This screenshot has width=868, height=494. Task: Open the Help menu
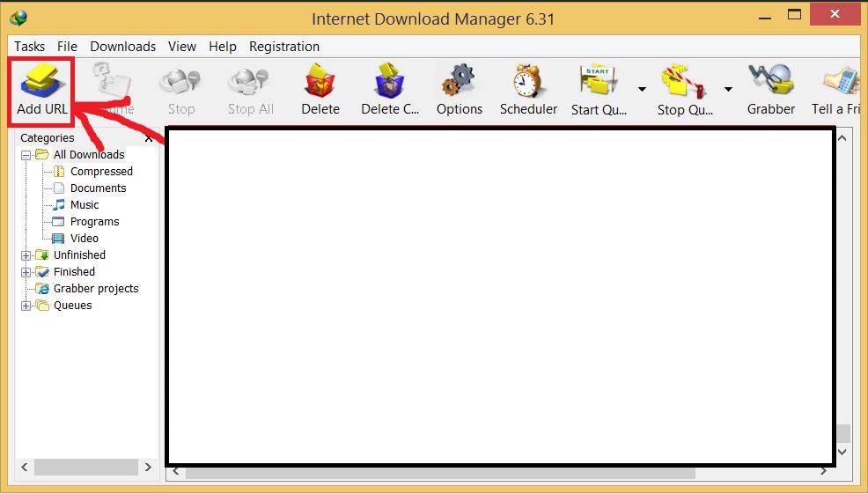pyautogui.click(x=223, y=47)
